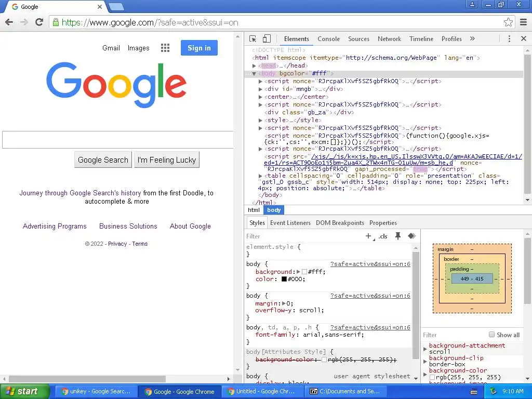Show more DevTools tabs via double chevron
Screen dimensions: 532x399
tap(472, 38)
